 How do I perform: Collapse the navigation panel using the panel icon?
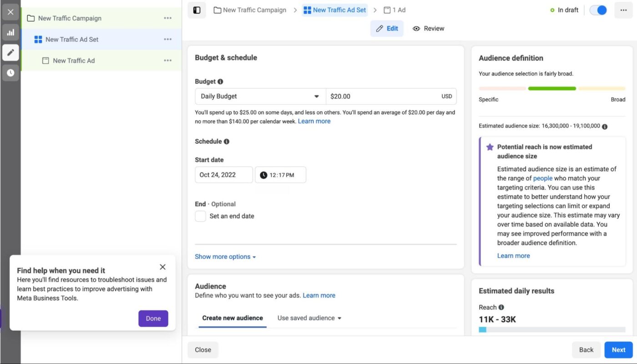(196, 10)
